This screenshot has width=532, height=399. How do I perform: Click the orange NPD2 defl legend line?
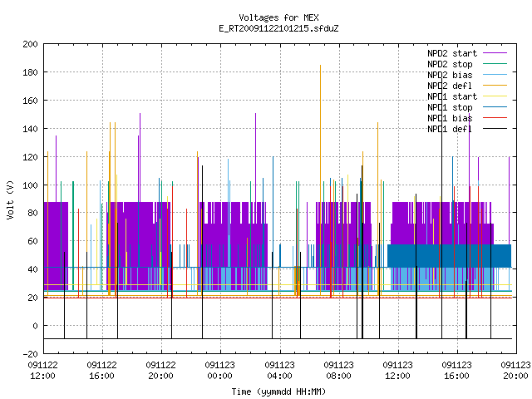(495, 86)
